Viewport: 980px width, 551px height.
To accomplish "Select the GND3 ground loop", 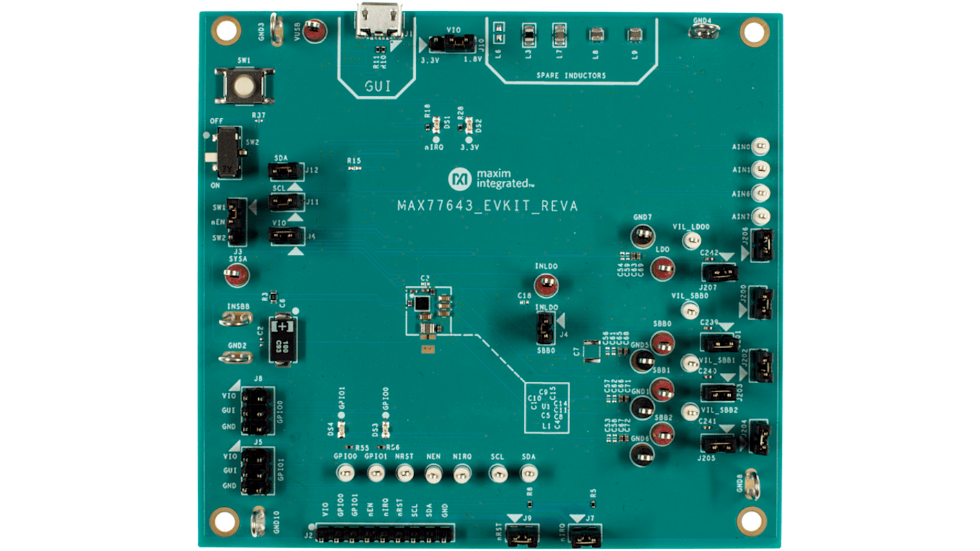I will click(276, 30).
